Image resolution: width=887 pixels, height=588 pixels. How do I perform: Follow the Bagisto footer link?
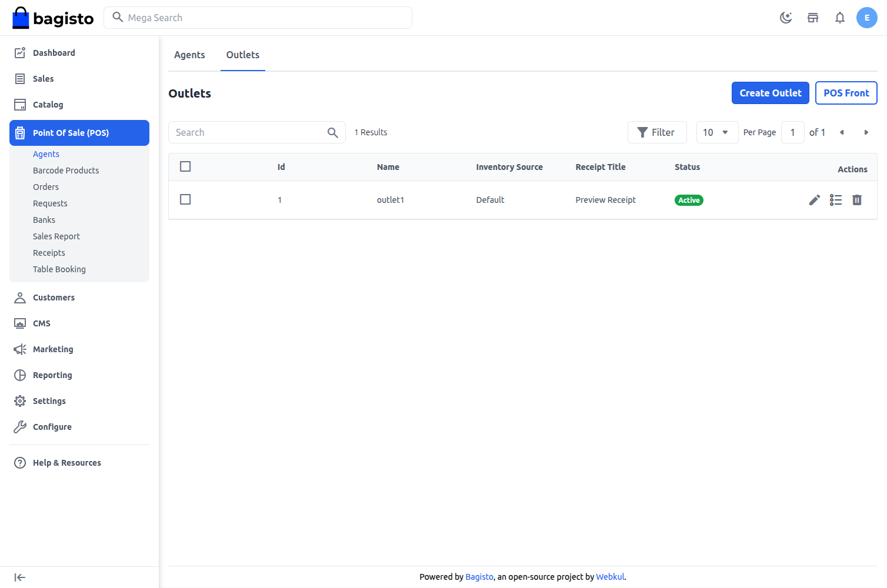point(479,577)
